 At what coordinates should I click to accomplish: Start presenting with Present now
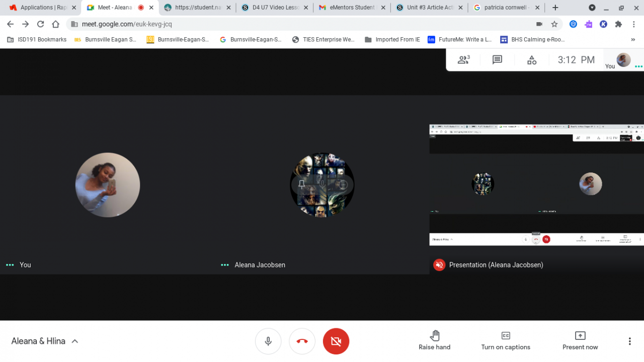pos(580,341)
